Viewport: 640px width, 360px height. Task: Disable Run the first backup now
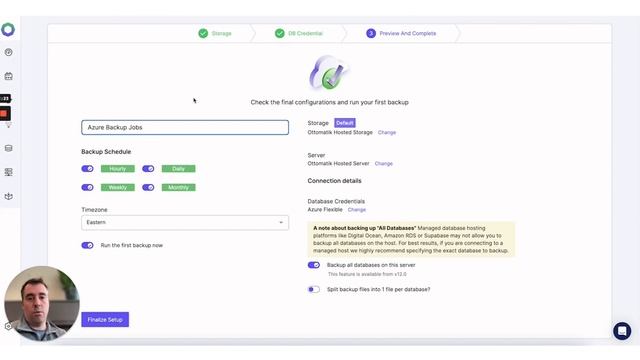tap(87, 245)
